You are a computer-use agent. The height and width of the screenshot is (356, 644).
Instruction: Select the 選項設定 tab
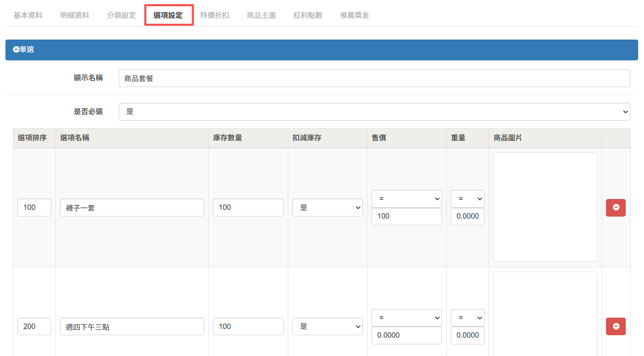pos(168,15)
